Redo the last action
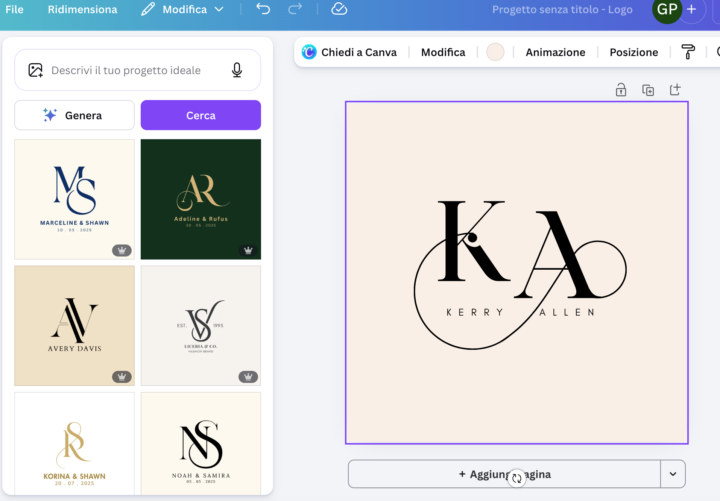The image size is (720, 501). click(x=295, y=9)
